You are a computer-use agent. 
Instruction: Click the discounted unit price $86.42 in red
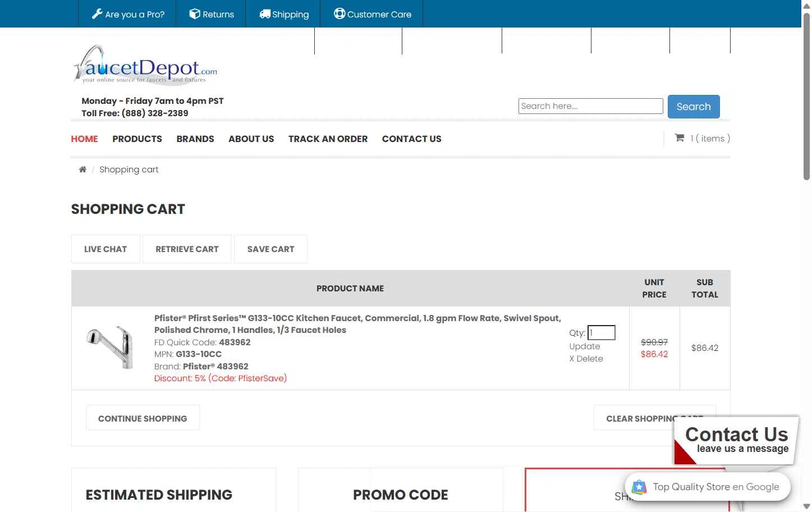click(x=654, y=354)
